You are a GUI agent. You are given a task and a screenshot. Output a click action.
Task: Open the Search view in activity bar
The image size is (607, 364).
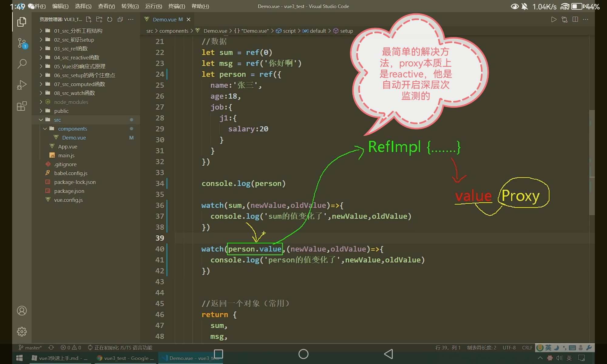[x=22, y=64]
